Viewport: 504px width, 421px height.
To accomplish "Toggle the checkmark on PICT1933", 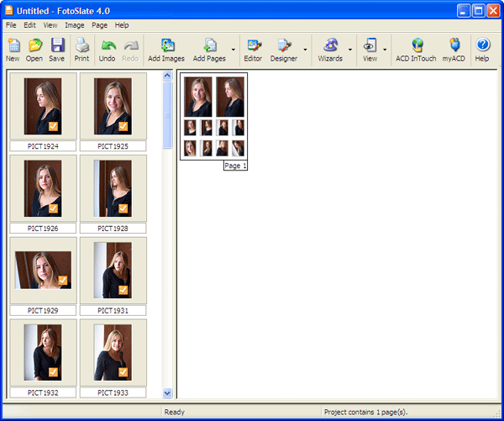I will (x=123, y=372).
